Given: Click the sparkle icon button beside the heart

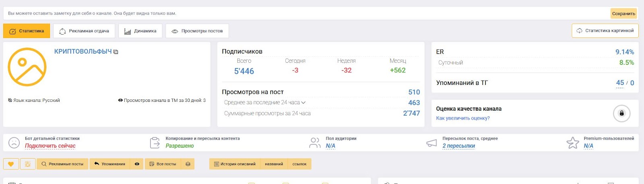Looking at the screenshot, I should pyautogui.click(x=27, y=164).
